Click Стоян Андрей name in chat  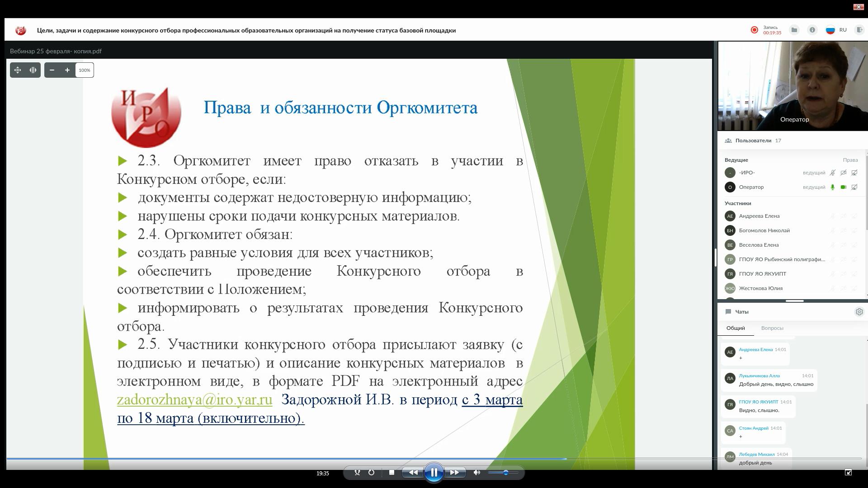click(754, 428)
